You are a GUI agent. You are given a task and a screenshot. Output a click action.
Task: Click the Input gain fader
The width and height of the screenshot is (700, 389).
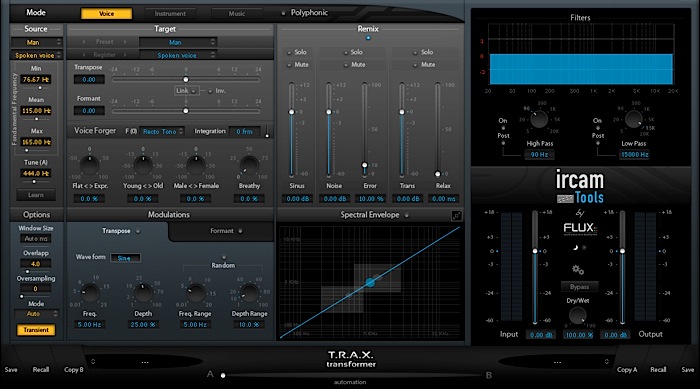click(535, 251)
